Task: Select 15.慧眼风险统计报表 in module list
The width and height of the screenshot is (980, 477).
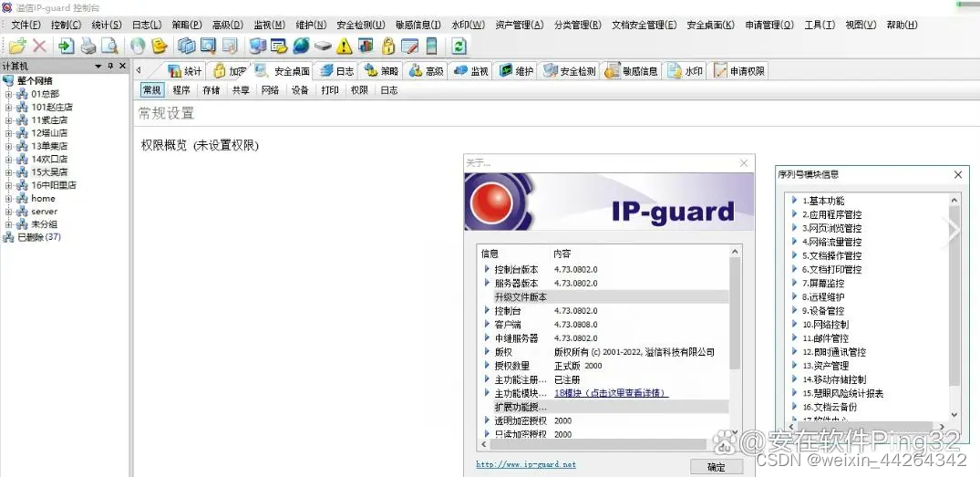Action: tap(842, 393)
